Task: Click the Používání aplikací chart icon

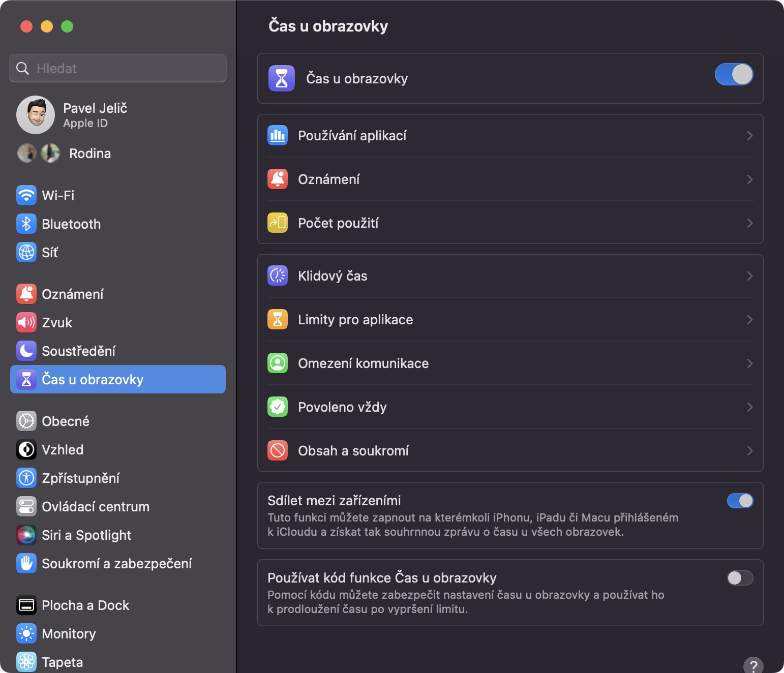Action: point(278,135)
